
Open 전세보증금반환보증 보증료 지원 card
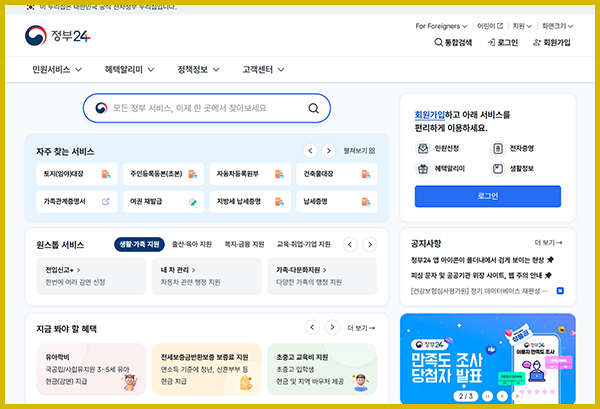207,369
